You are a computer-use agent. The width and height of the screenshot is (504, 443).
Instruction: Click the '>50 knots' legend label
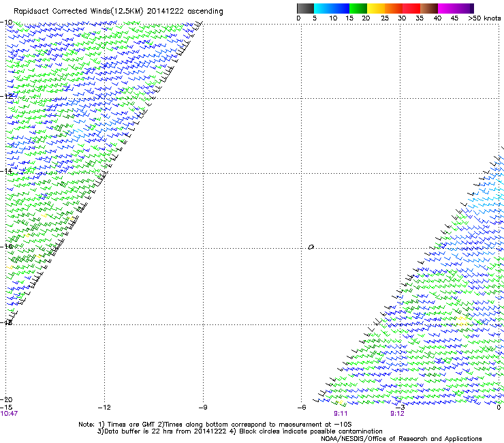point(484,18)
